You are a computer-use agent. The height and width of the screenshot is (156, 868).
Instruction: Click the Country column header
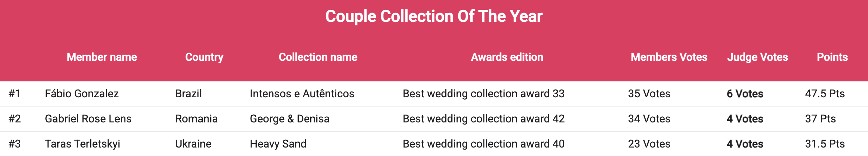pyautogui.click(x=204, y=57)
